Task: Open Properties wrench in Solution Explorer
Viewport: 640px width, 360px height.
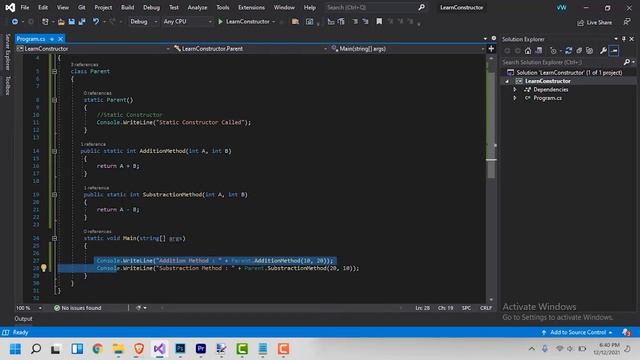Action: pos(603,51)
